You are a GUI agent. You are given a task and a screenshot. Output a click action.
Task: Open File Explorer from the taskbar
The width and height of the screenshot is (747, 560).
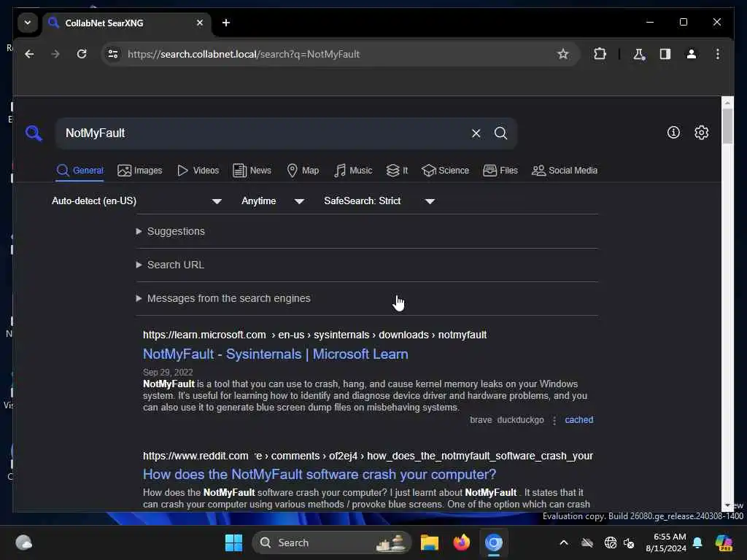(x=429, y=542)
